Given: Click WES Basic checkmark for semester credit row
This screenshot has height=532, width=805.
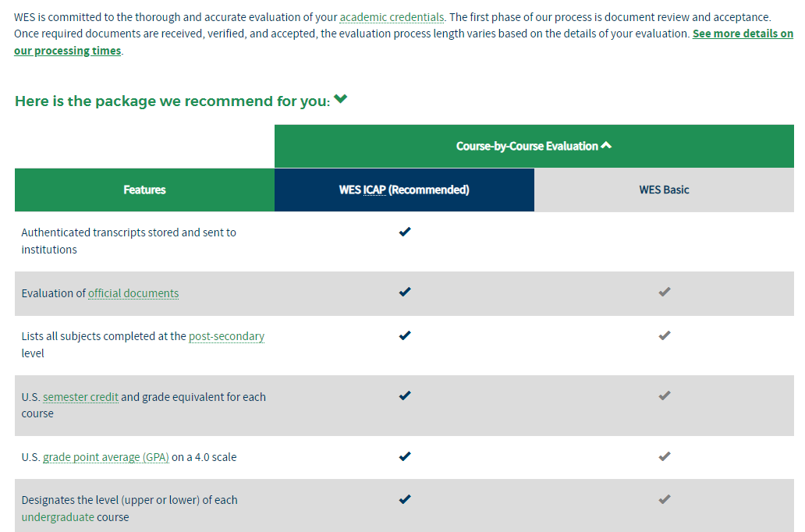Looking at the screenshot, I should tap(664, 396).
